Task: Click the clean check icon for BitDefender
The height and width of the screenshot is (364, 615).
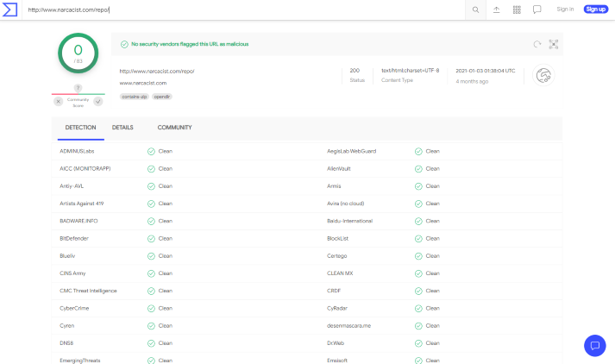Action: pos(151,238)
